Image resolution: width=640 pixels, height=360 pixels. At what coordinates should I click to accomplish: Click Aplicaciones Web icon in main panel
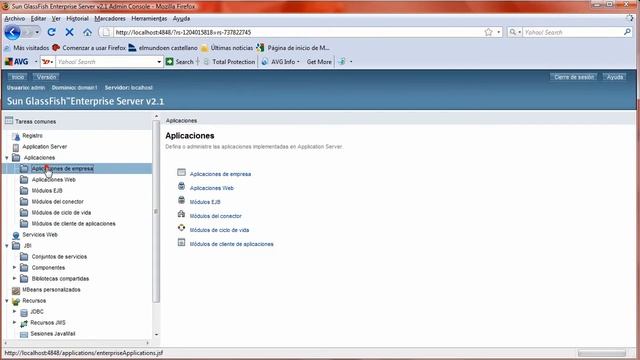[181, 187]
